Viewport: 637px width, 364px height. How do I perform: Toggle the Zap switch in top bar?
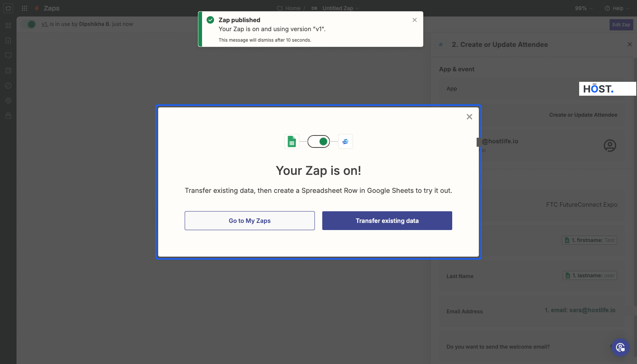click(x=29, y=24)
